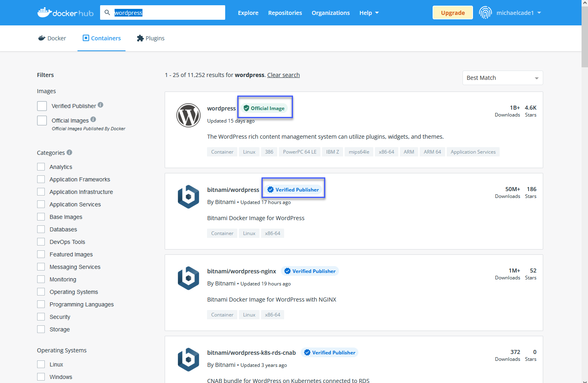Open the Best Match sort dropdown
588x383 pixels.
pos(502,77)
